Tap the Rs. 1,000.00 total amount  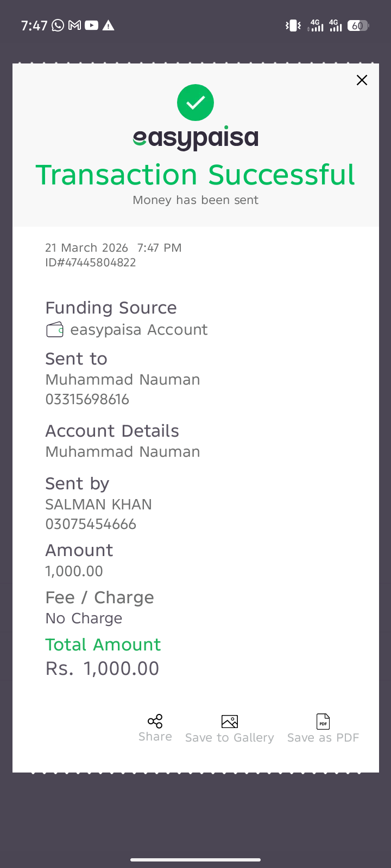[x=103, y=668]
